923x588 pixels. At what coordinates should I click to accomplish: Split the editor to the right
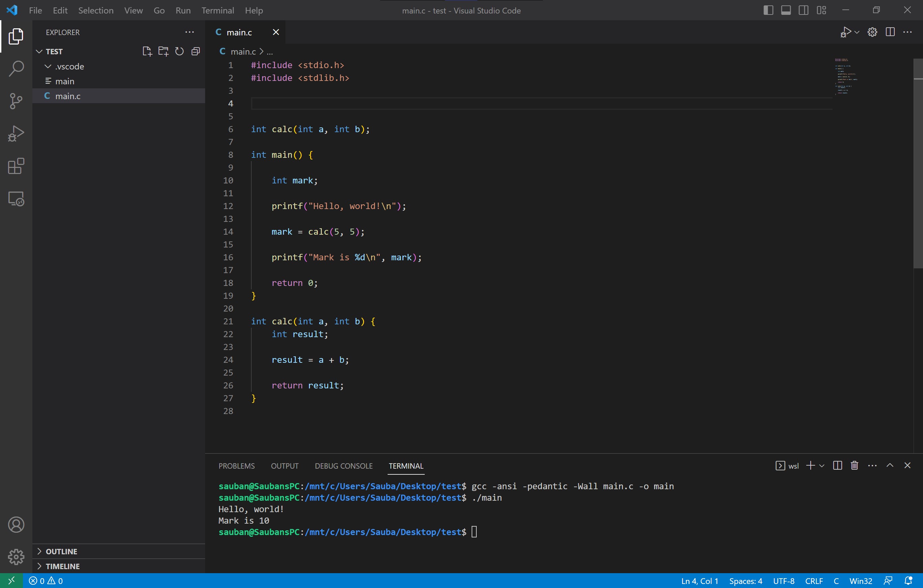coord(890,32)
